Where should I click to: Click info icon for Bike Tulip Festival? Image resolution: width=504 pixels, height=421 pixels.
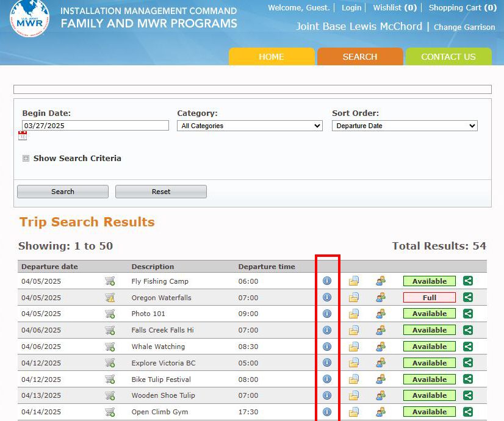(326, 380)
